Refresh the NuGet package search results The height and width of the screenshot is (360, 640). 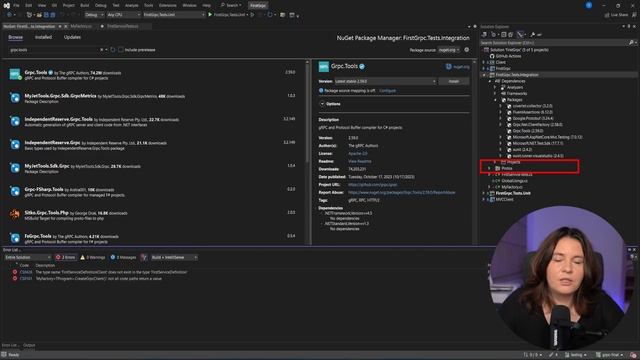pyautogui.click(x=113, y=50)
